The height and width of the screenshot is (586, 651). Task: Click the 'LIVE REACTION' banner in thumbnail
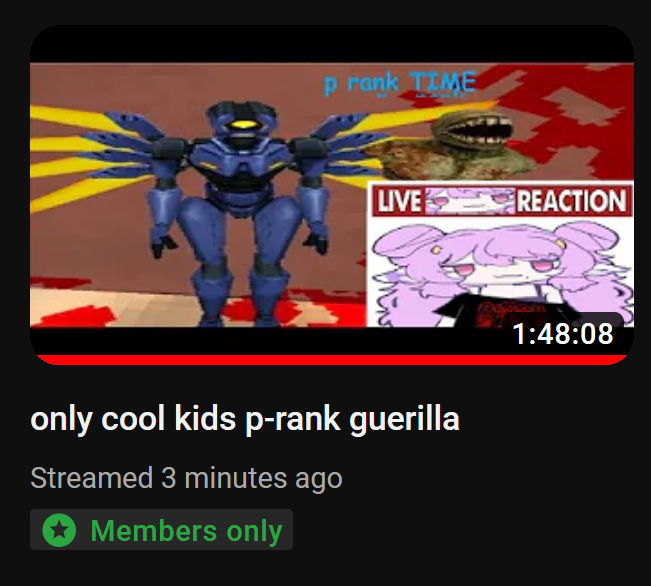coord(500,201)
